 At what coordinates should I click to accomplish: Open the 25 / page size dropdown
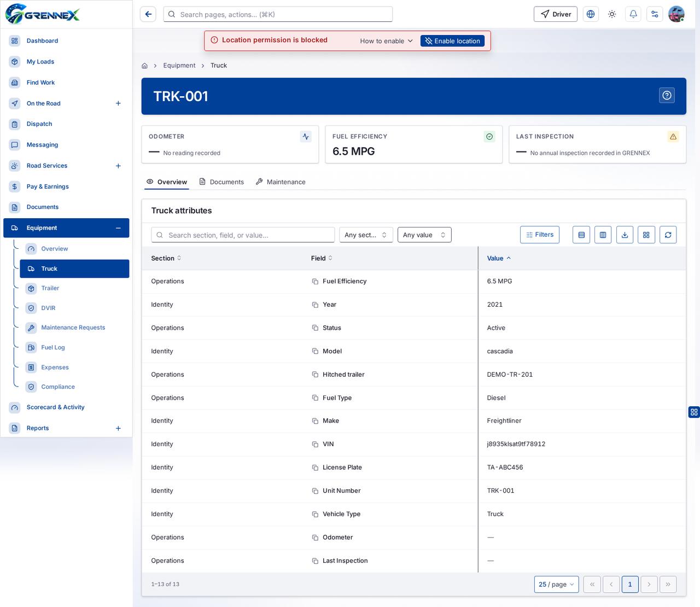tap(557, 584)
